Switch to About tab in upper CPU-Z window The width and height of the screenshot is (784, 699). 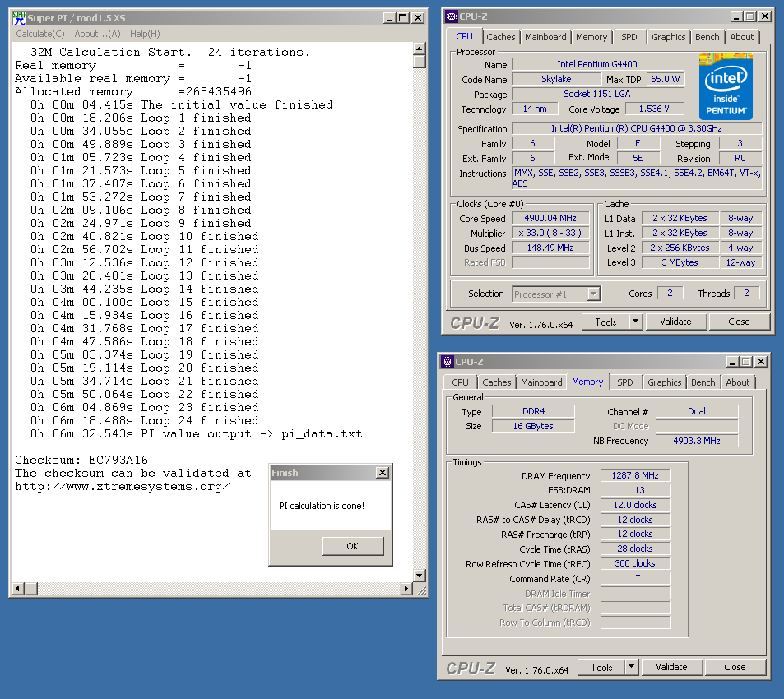tap(741, 37)
